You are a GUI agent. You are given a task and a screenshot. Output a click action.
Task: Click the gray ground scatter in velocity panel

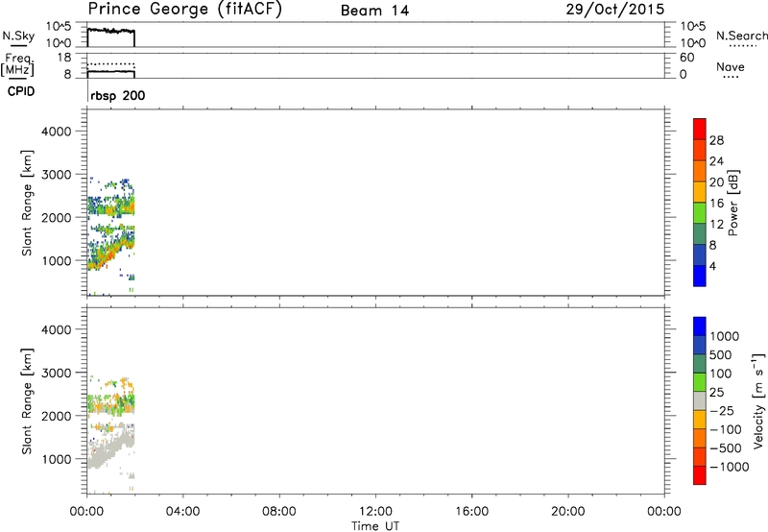[108, 448]
